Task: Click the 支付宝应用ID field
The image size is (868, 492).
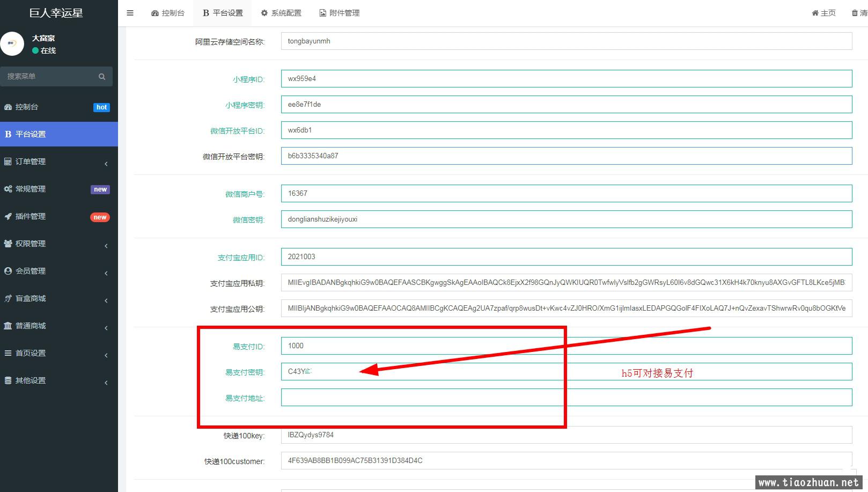Action: pyautogui.click(x=567, y=257)
